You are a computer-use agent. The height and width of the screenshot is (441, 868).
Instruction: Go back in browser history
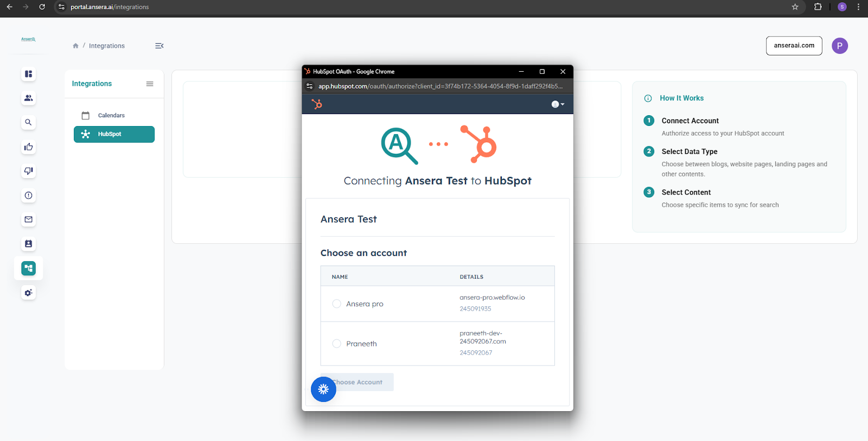tap(9, 7)
